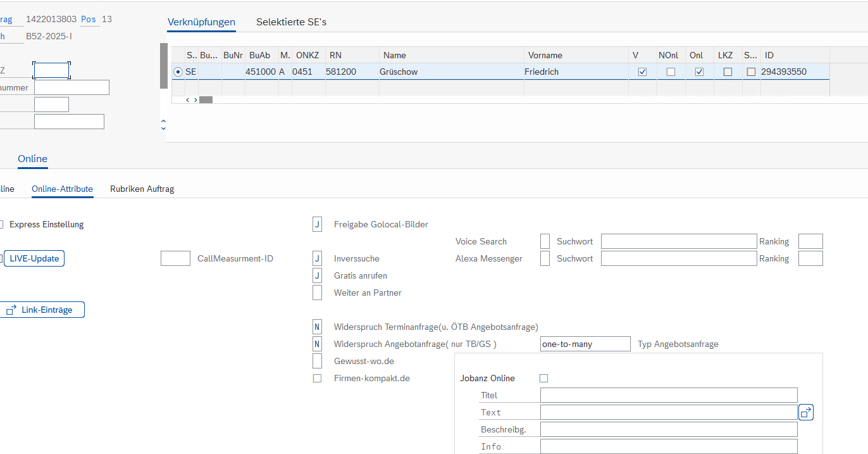Click the Jobanz Beschreibg. input field
Viewport: 868px width, 454px height.
click(669, 429)
